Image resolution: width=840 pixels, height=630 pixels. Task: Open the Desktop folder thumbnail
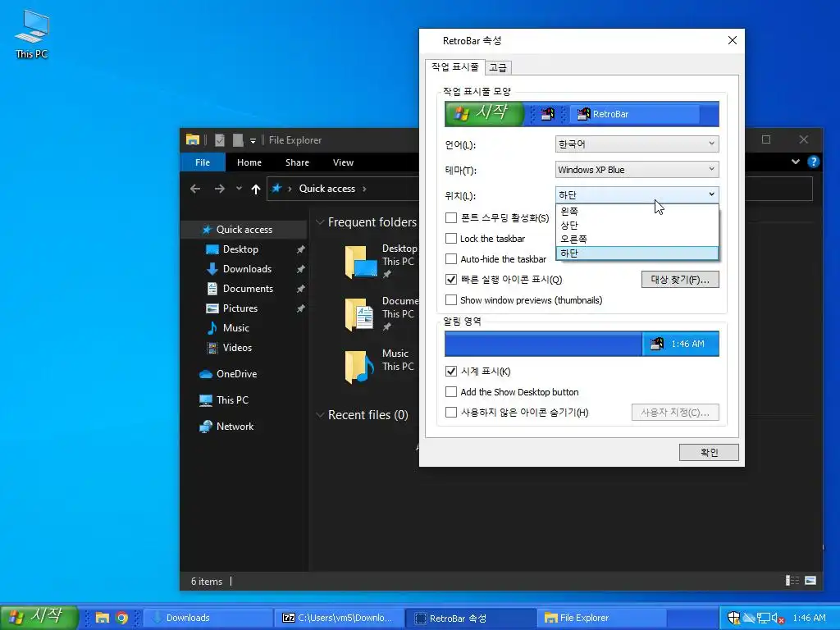click(x=361, y=262)
